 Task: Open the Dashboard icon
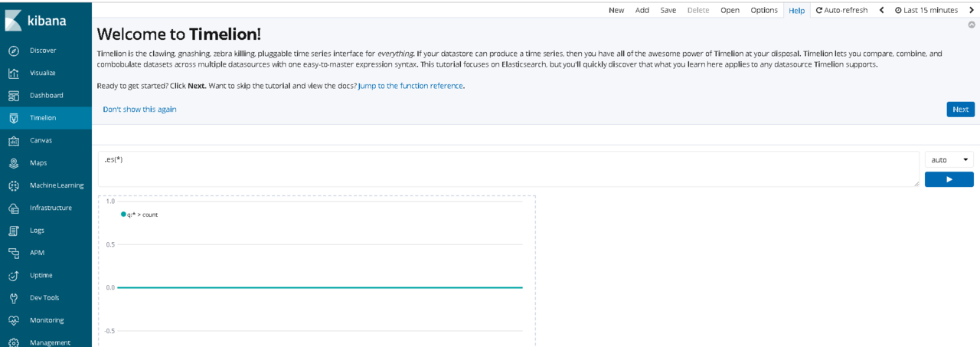pyautogui.click(x=14, y=96)
